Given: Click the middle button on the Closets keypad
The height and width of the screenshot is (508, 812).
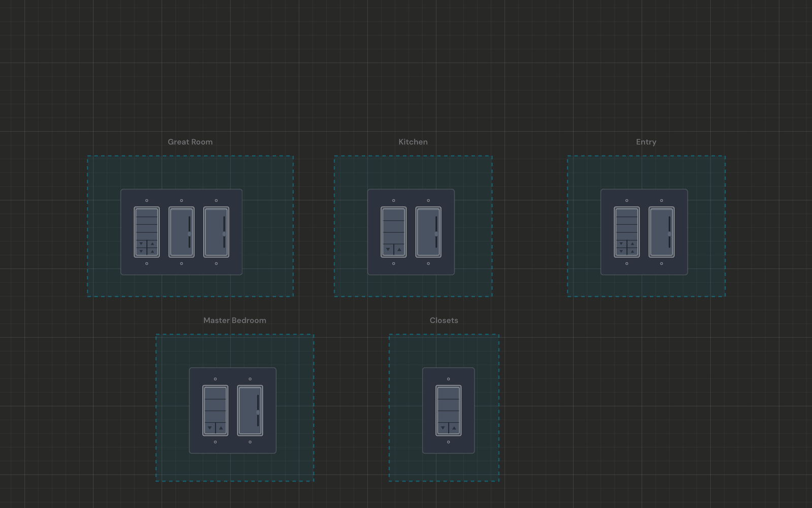Looking at the screenshot, I should (x=449, y=405).
